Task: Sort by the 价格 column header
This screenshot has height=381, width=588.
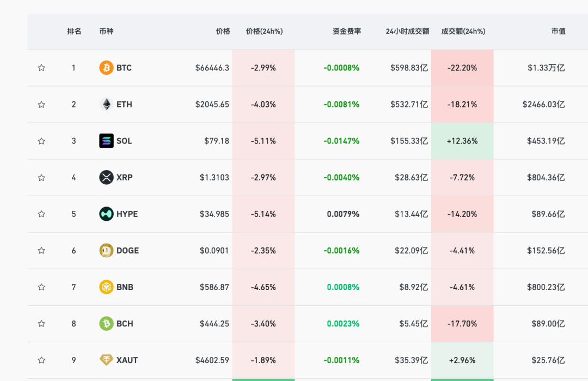Action: tap(223, 32)
